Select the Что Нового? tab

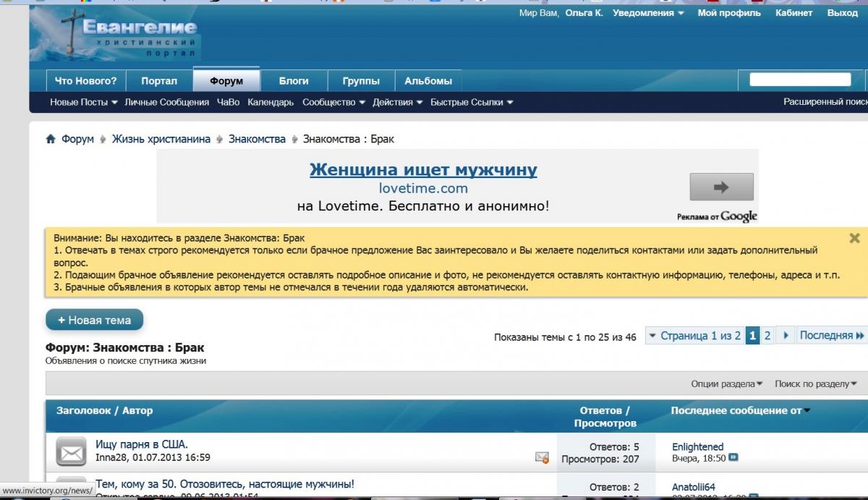point(85,81)
